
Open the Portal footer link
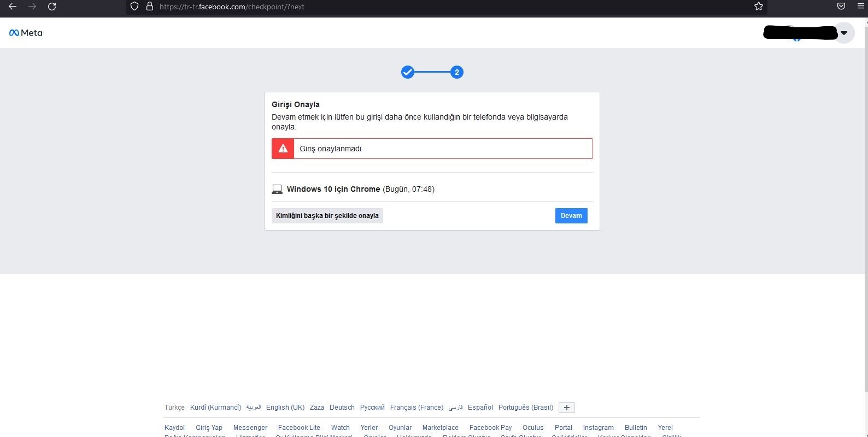pyautogui.click(x=564, y=428)
